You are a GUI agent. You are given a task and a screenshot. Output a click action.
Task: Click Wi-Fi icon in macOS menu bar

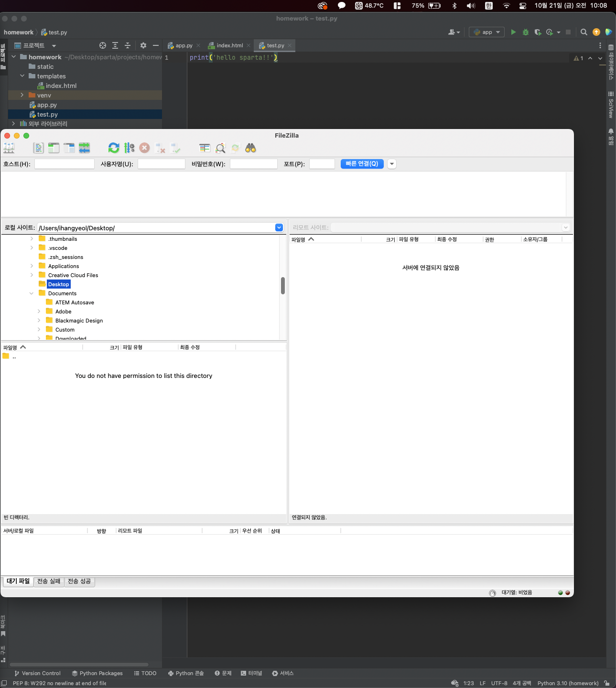507,6
